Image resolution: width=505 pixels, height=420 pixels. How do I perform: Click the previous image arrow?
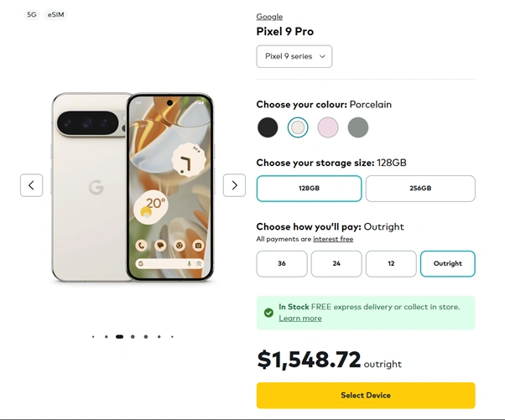tap(31, 185)
